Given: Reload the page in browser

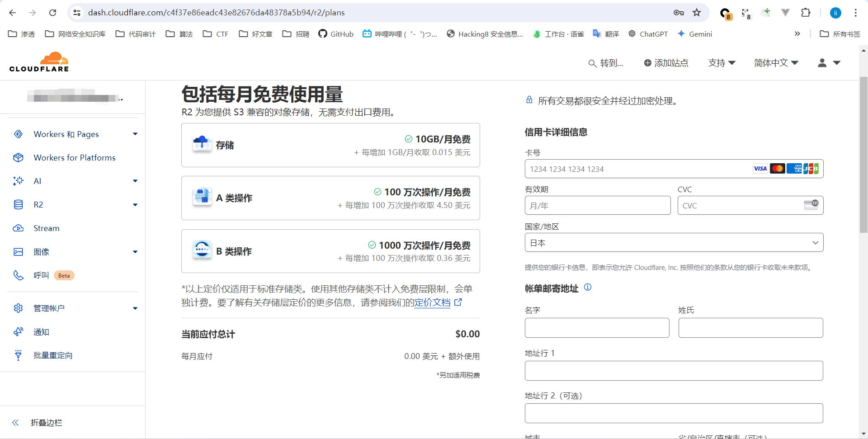Looking at the screenshot, I should (x=52, y=13).
